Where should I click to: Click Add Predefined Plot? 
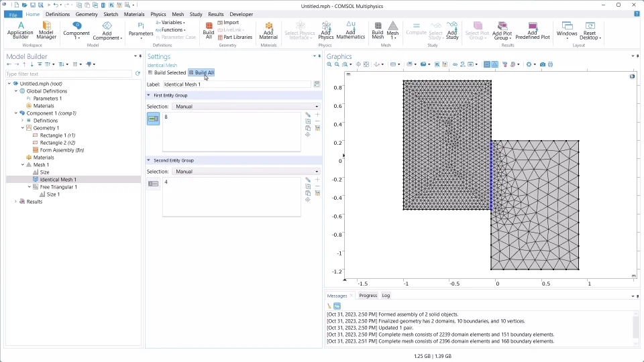tap(532, 30)
